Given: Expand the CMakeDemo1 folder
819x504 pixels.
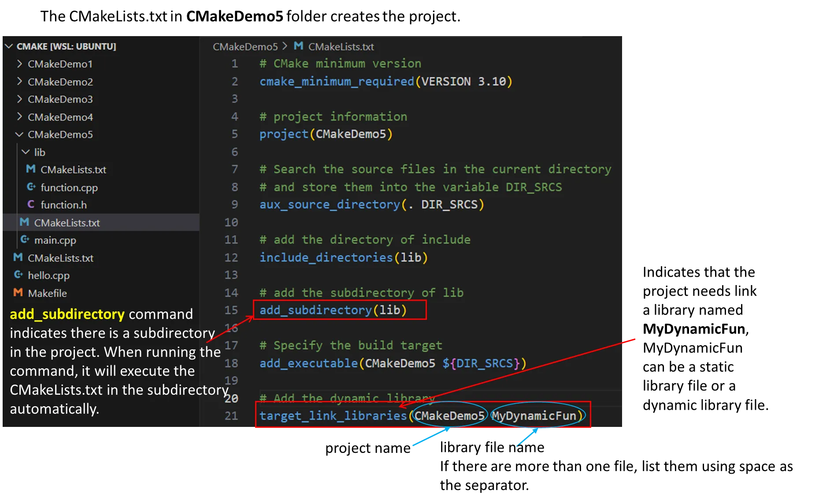Looking at the screenshot, I should coord(19,64).
